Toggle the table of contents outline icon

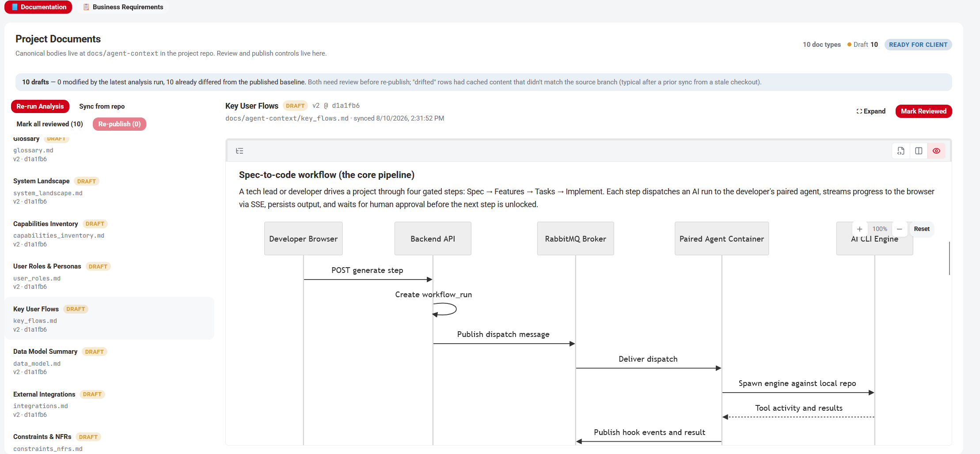[239, 151]
